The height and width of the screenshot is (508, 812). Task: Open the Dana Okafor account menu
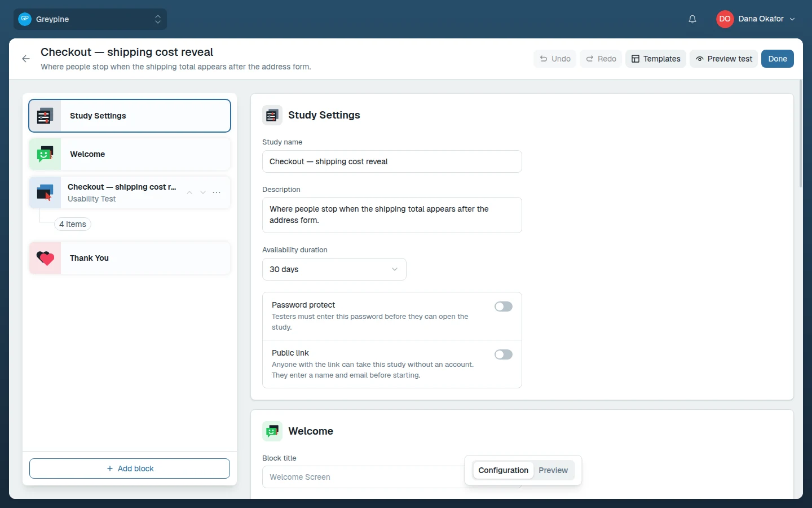[x=756, y=19]
